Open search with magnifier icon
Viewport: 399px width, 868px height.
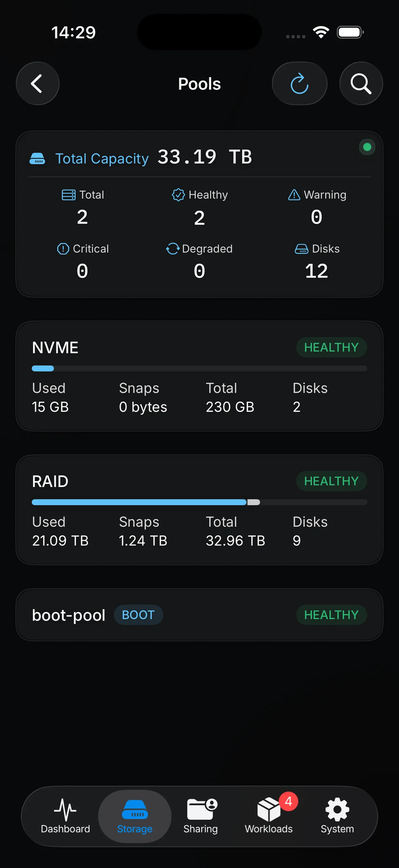pos(361,84)
